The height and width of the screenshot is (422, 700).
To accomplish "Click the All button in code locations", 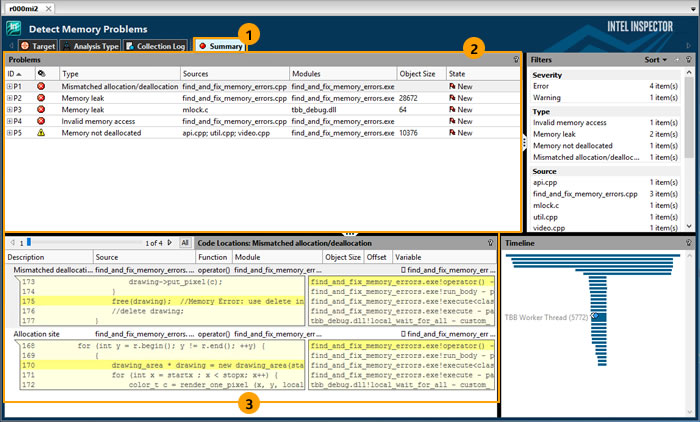I will tap(185, 243).
